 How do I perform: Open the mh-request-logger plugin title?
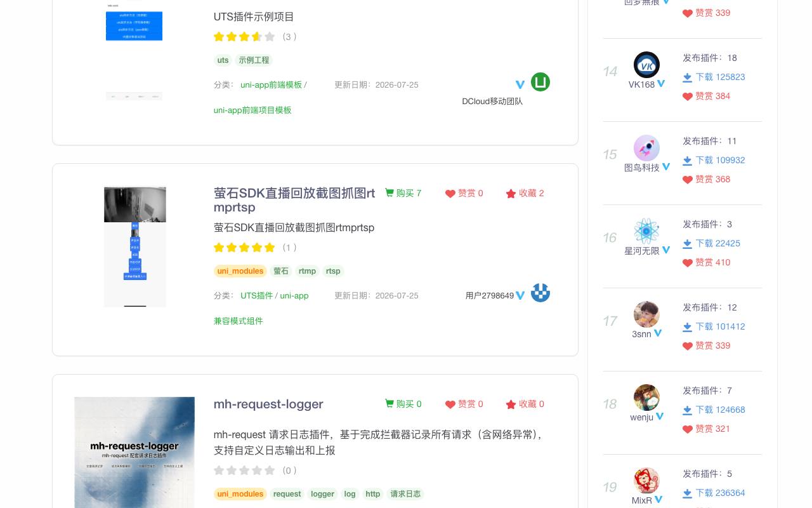tap(268, 404)
